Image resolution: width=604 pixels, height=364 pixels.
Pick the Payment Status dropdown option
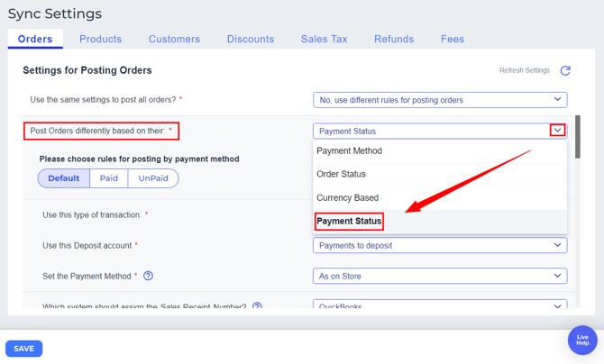[x=350, y=222]
